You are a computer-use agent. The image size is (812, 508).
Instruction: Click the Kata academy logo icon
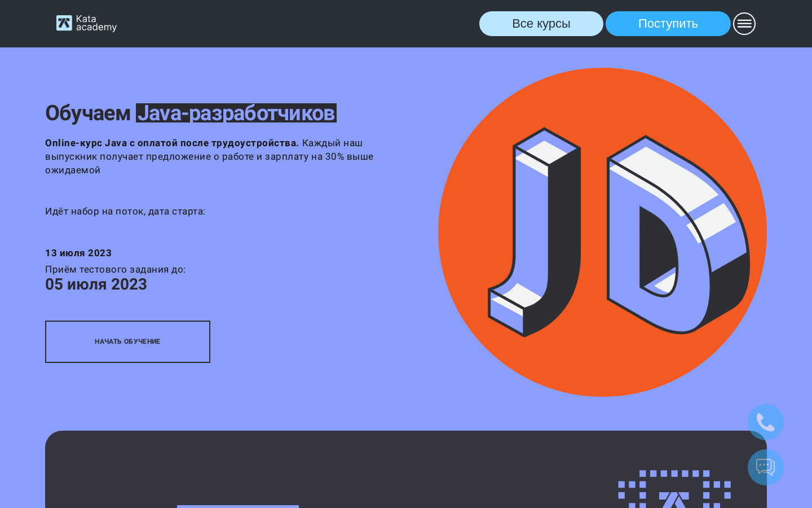coord(64,23)
